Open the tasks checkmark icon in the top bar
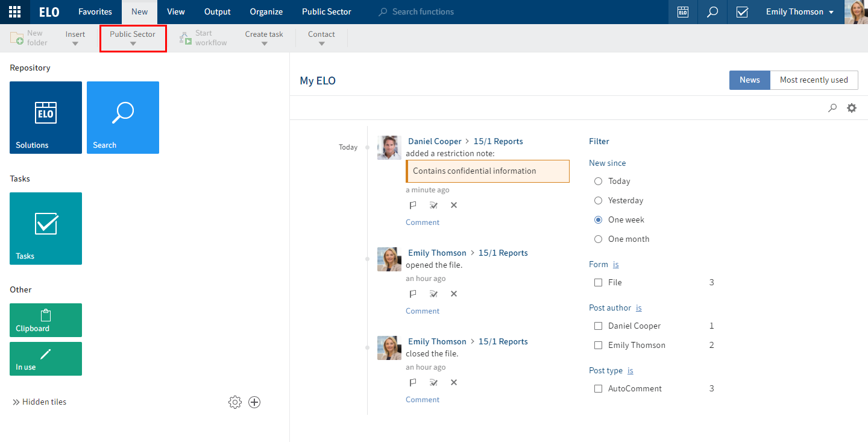 tap(742, 12)
